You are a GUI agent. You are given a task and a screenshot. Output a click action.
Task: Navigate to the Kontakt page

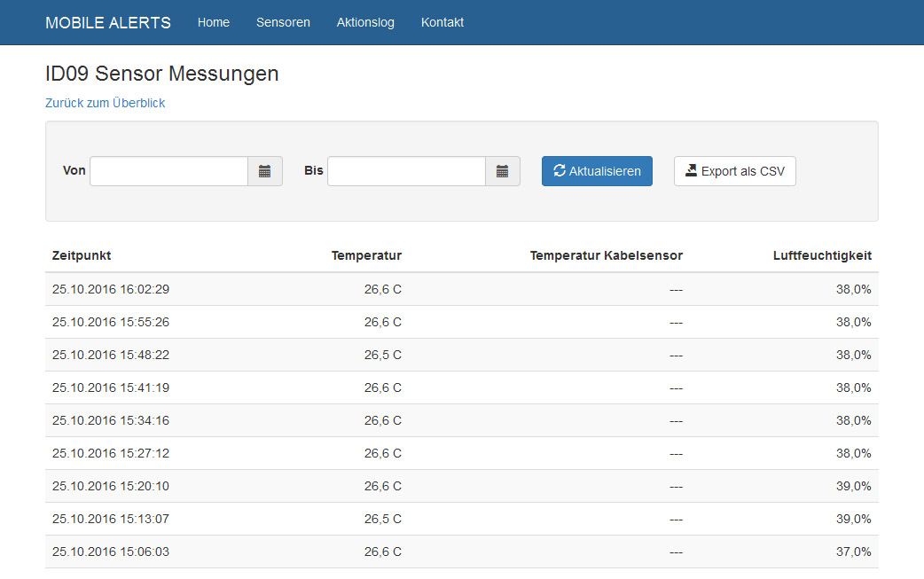(x=442, y=22)
